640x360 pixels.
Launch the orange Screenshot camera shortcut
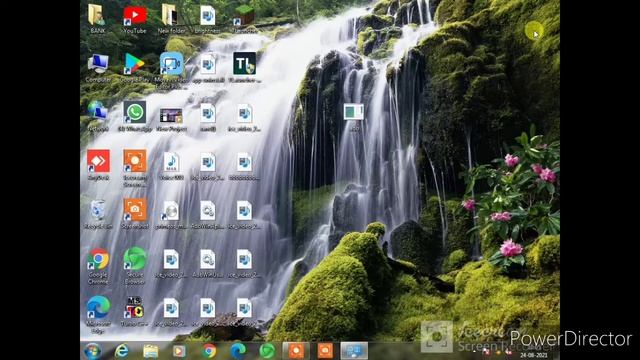(135, 214)
